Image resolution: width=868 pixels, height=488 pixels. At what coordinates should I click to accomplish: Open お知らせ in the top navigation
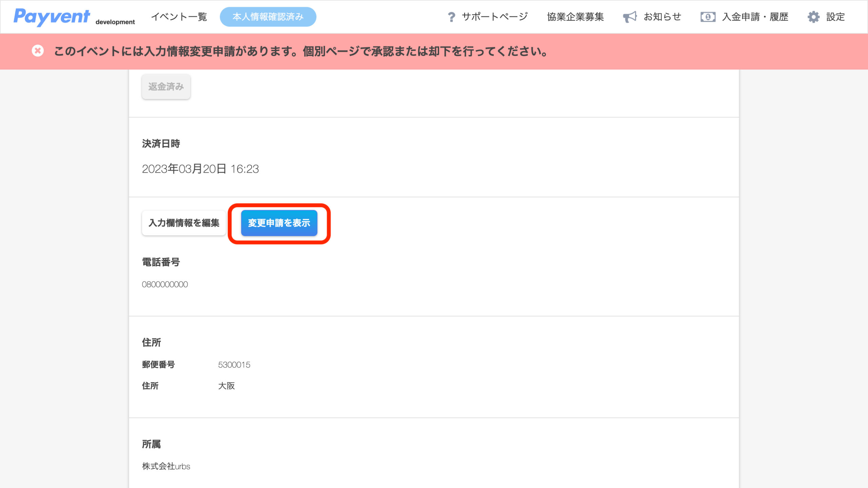tap(663, 17)
